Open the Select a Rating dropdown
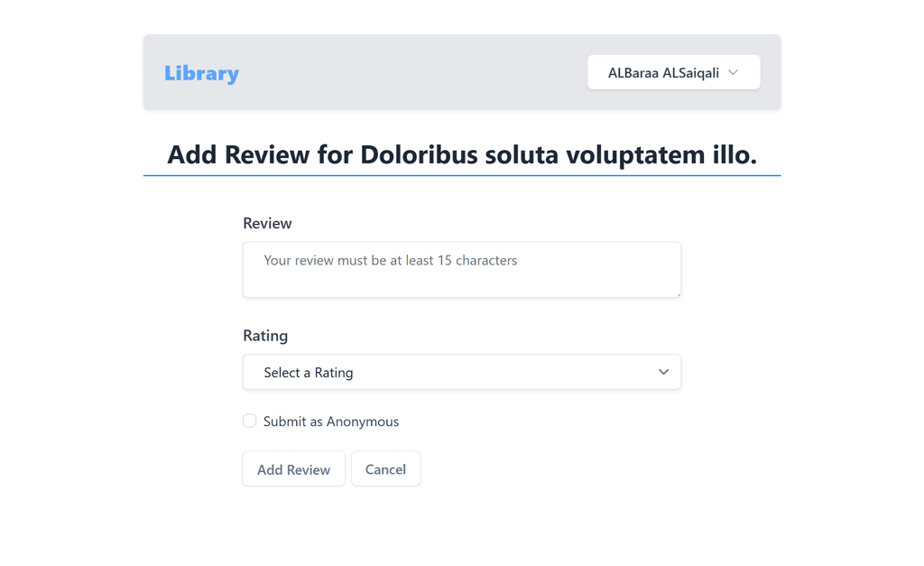Viewport: 924px width, 566px height. pyautogui.click(x=461, y=372)
